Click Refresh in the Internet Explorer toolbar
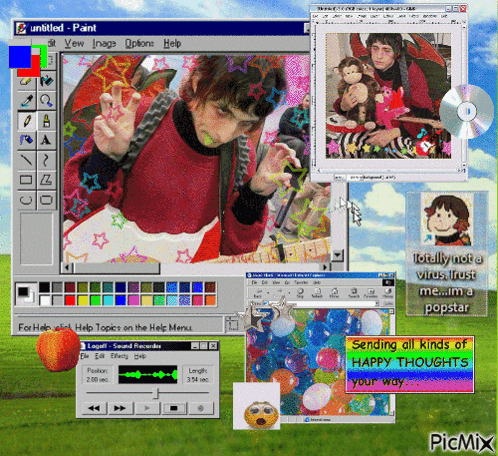This screenshot has width=498, height=456. coord(317,293)
